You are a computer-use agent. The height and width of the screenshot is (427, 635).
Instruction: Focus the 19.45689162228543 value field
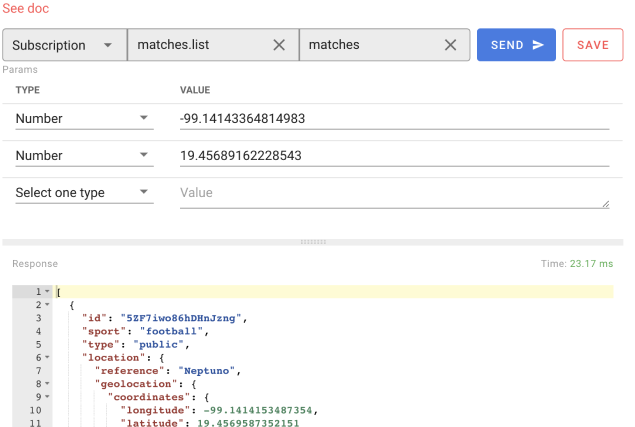point(394,156)
